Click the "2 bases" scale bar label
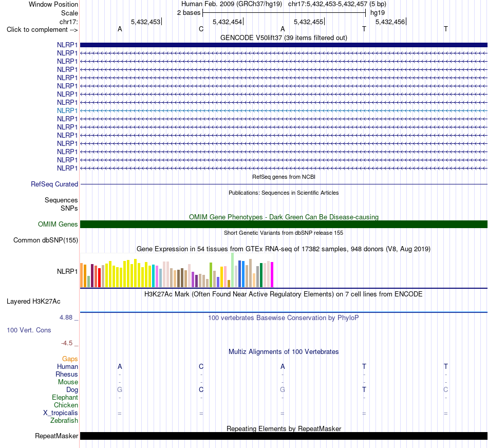This screenshot has height=448, width=488. click(189, 13)
